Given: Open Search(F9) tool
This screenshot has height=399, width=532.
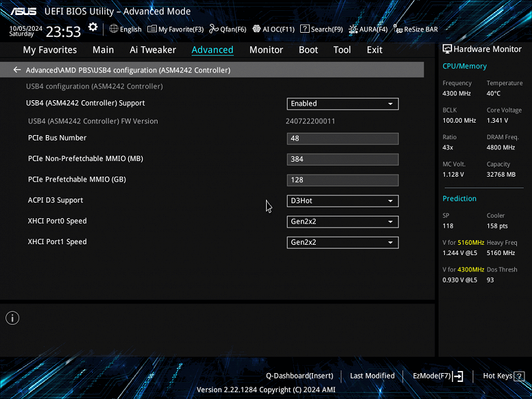Looking at the screenshot, I should (x=321, y=29).
